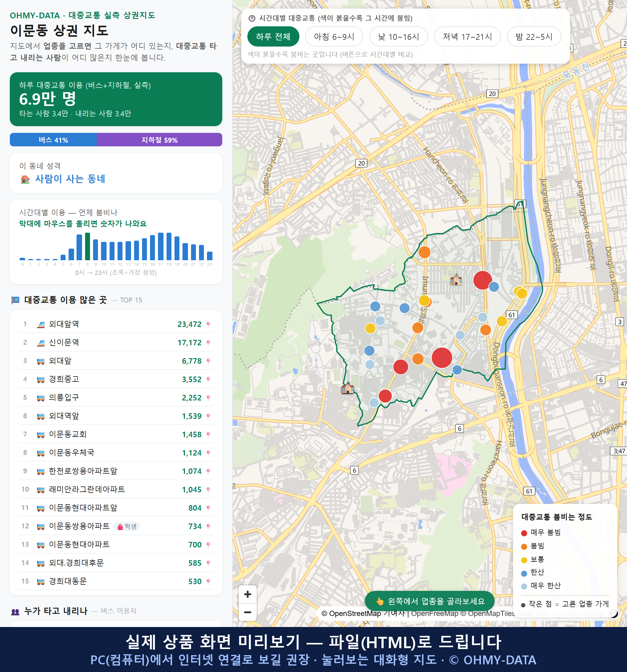Click the map pin for 외대.경희대후문 row
The image size is (627, 672).
point(208,563)
